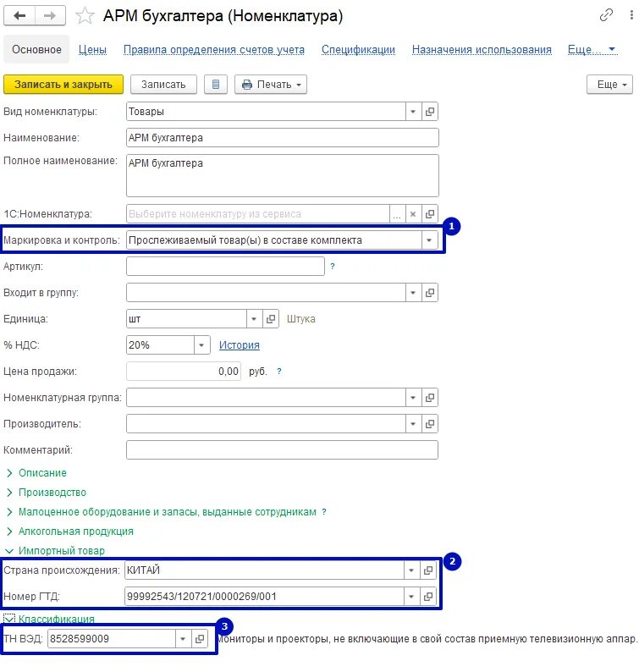Click the ТН ВЭД code field 8528599009
The image size is (639, 672).
coord(112,639)
